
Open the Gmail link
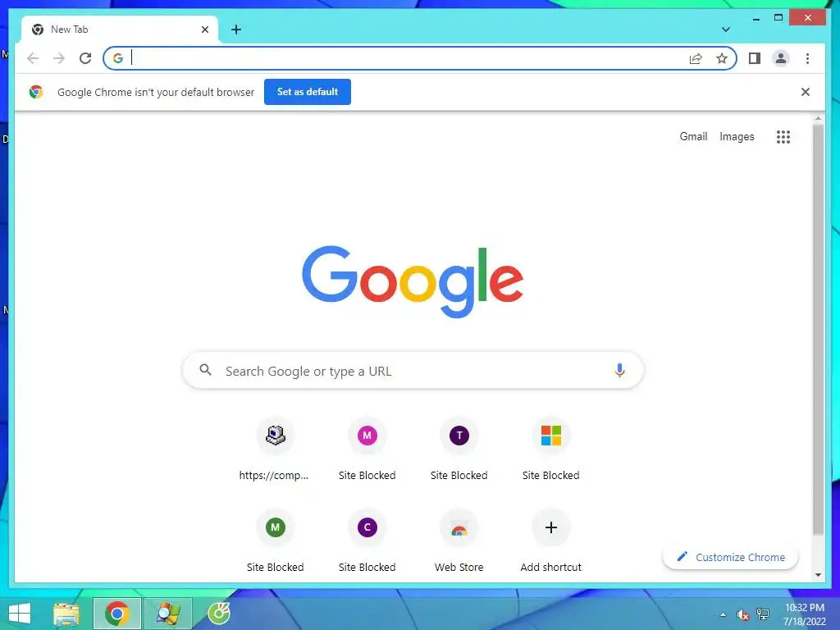pyautogui.click(x=693, y=137)
